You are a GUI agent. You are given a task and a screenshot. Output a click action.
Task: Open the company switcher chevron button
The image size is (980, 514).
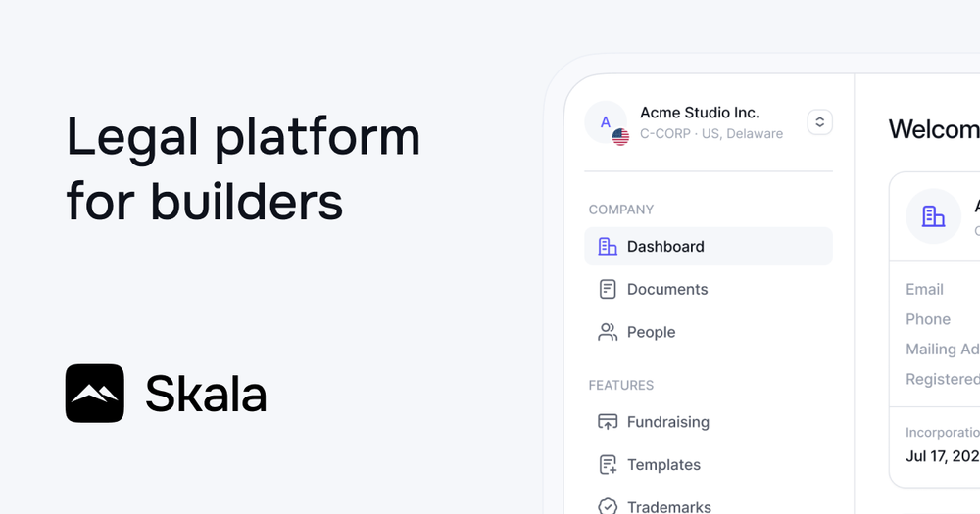(819, 121)
